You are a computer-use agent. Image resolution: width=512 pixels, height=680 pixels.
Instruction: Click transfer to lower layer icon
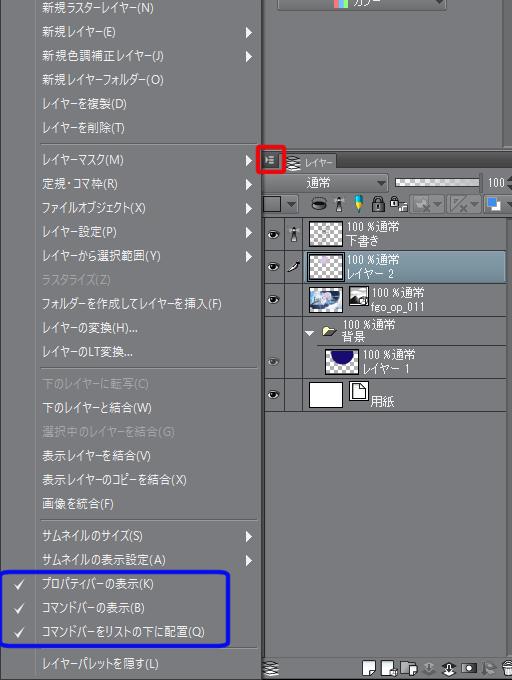tap(428, 668)
